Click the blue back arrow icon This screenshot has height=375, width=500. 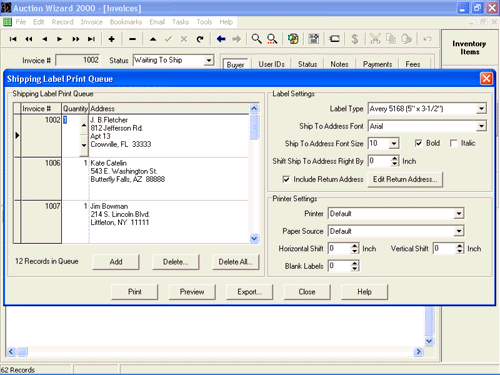(x=221, y=39)
